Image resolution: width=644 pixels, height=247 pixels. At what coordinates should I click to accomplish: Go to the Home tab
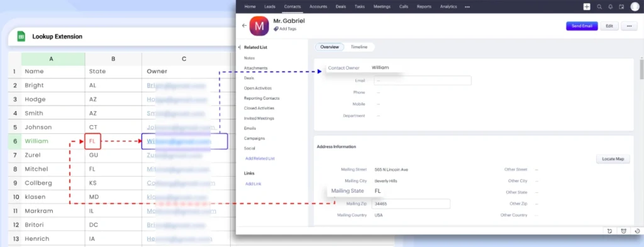pyautogui.click(x=250, y=6)
